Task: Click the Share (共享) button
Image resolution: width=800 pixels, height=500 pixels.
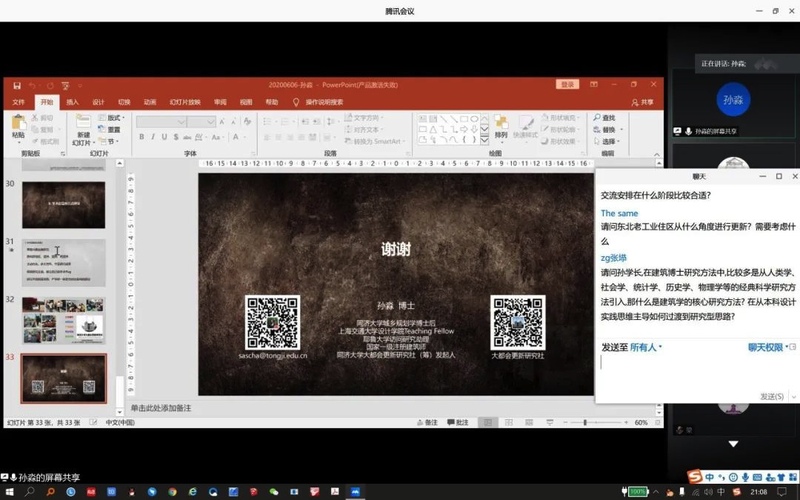Action: (x=642, y=102)
